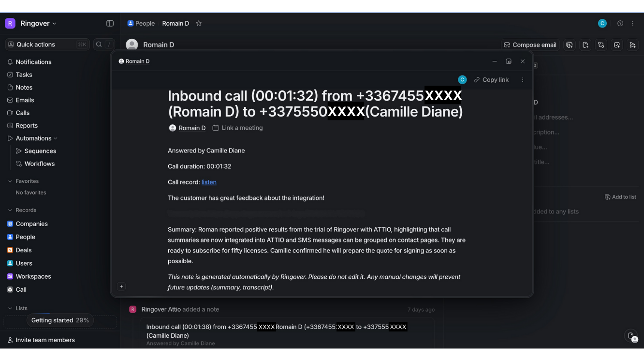Open the Notifications page
644x361 pixels.
point(33,62)
